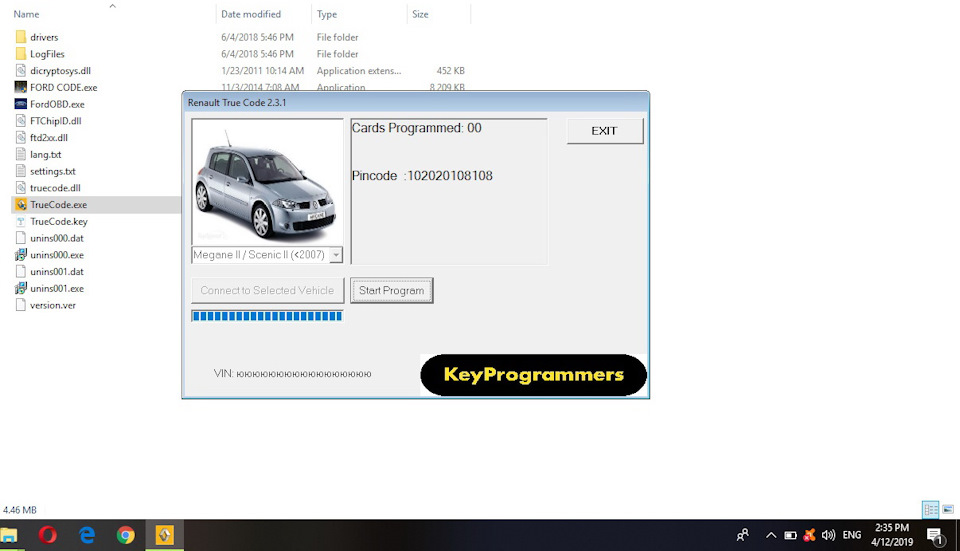Click the programming progress bar

click(x=267, y=316)
